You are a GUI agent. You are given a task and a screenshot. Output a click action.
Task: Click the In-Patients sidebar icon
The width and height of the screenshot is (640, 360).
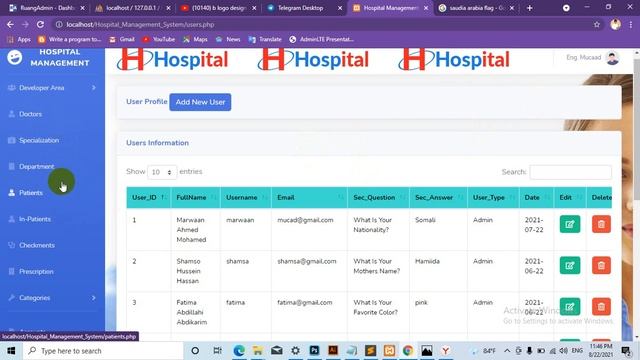tap(11, 219)
